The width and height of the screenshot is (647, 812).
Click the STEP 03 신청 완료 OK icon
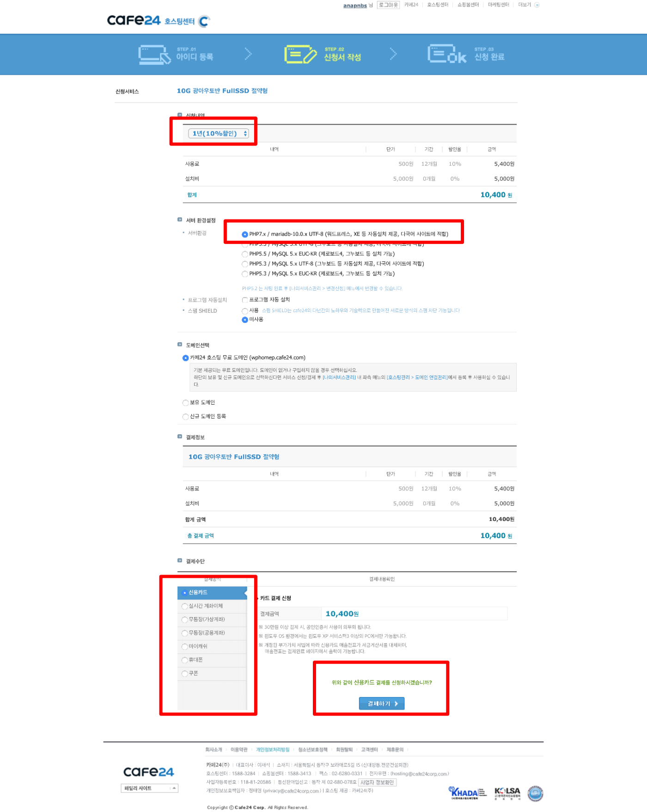[x=446, y=54]
